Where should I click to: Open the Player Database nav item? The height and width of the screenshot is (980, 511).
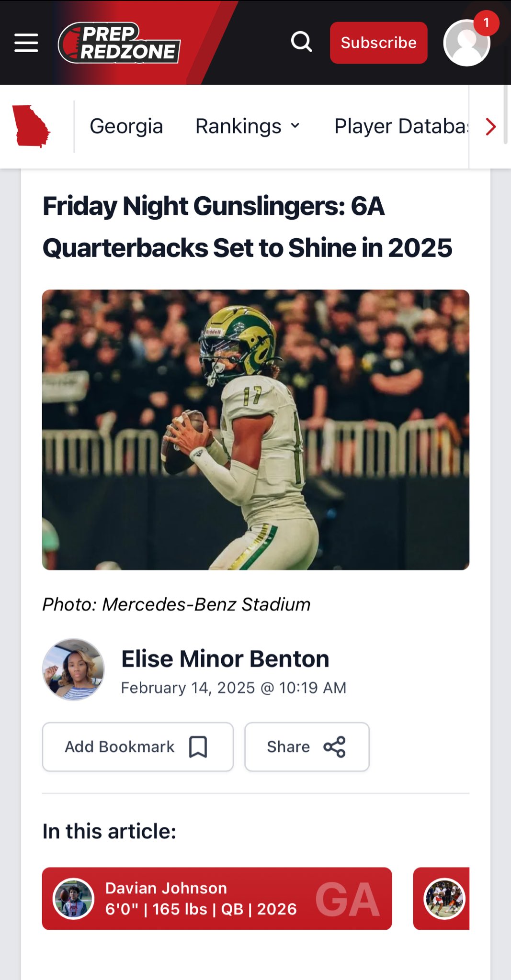tap(400, 126)
